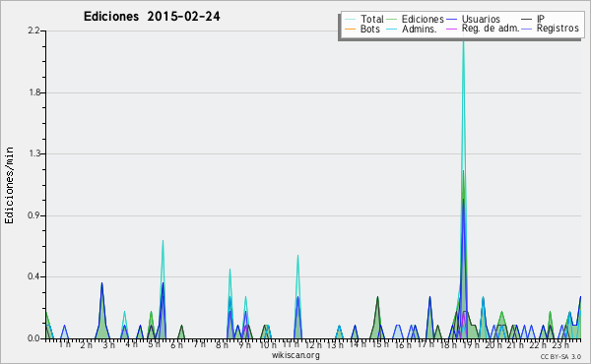Click the wikiscan.org label

[295, 355]
